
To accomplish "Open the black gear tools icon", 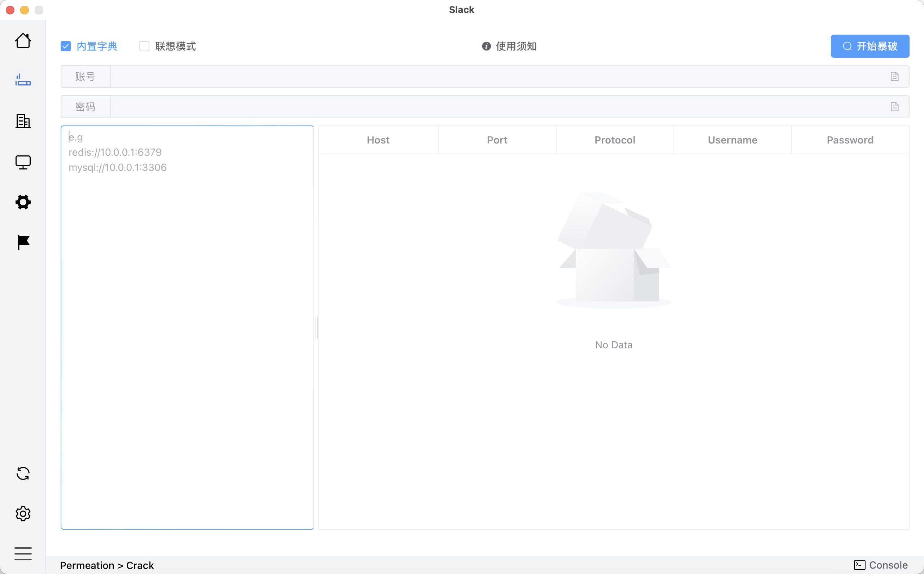I will click(23, 202).
